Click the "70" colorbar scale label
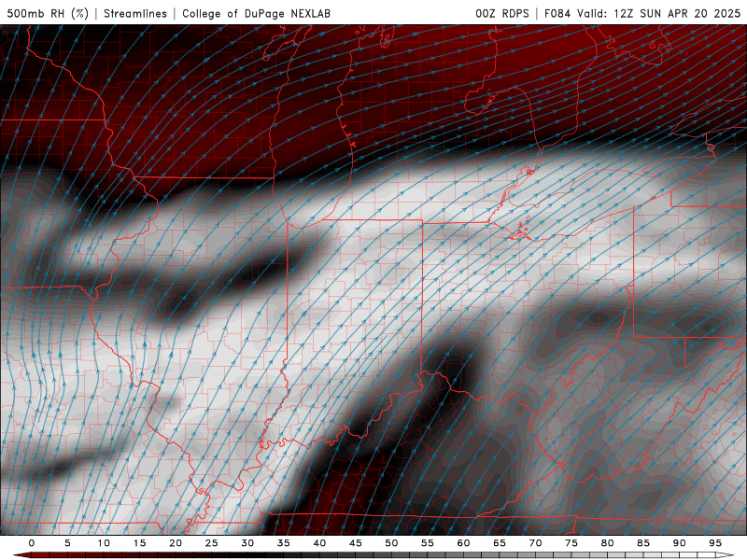The image size is (747, 560). coord(535,543)
